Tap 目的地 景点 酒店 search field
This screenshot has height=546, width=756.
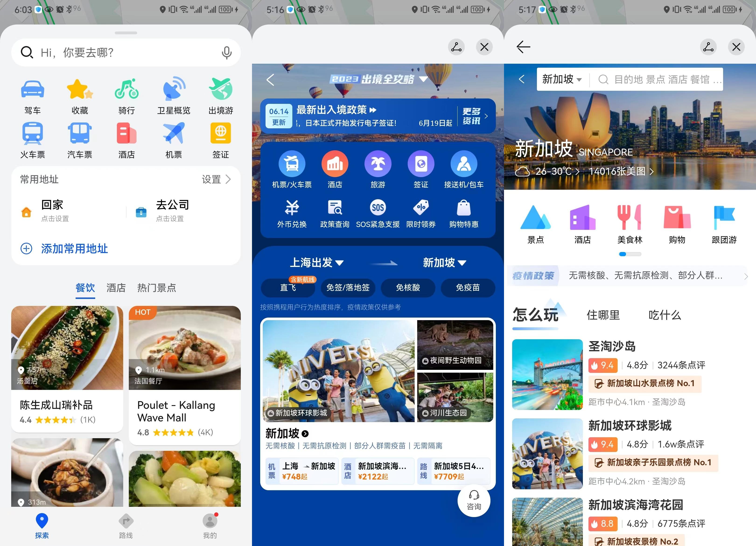[x=660, y=79]
